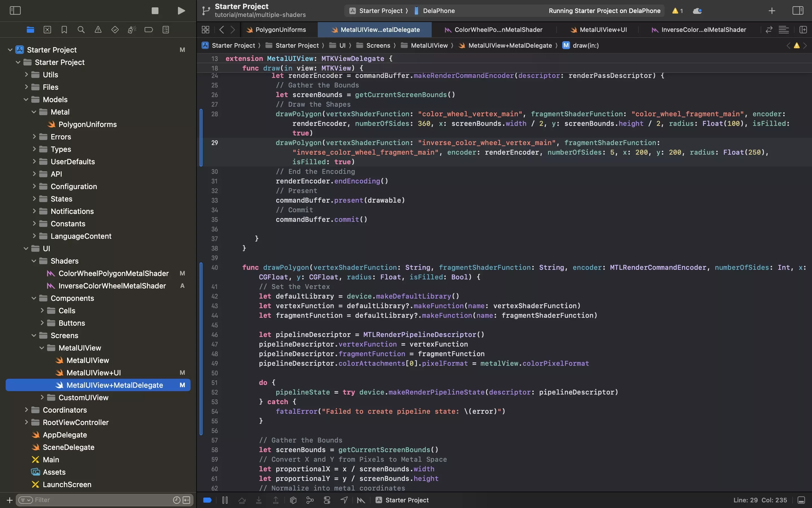Go forward in editor history
This screenshot has width=812, height=508.
click(233, 30)
